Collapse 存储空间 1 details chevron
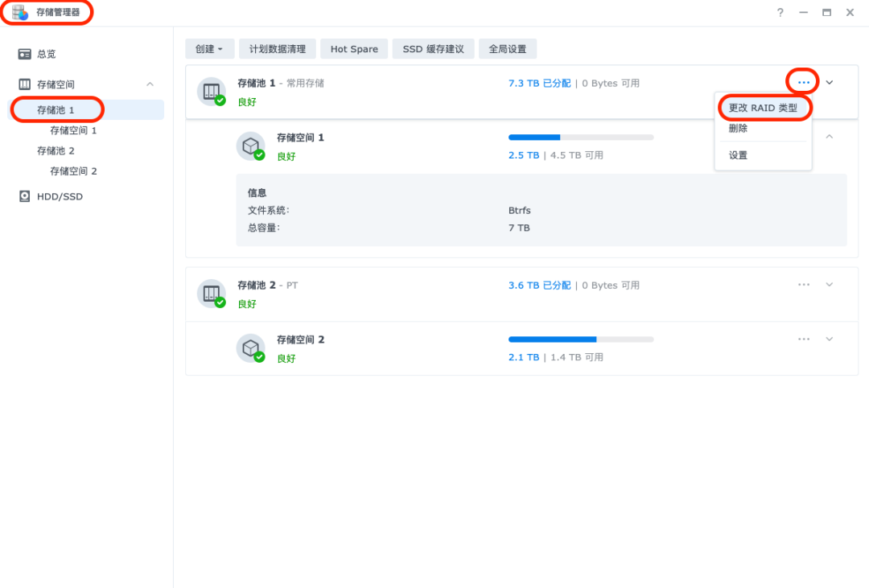The height and width of the screenshot is (588, 869). coord(830,137)
